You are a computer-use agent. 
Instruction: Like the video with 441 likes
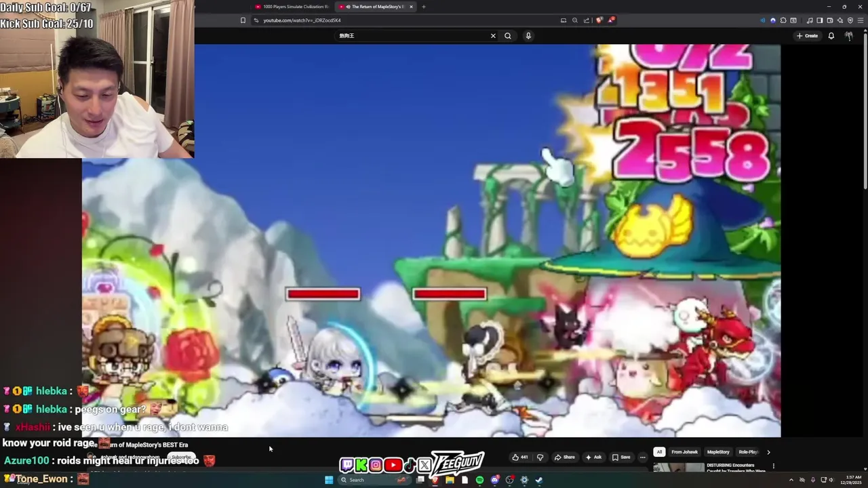point(520,457)
